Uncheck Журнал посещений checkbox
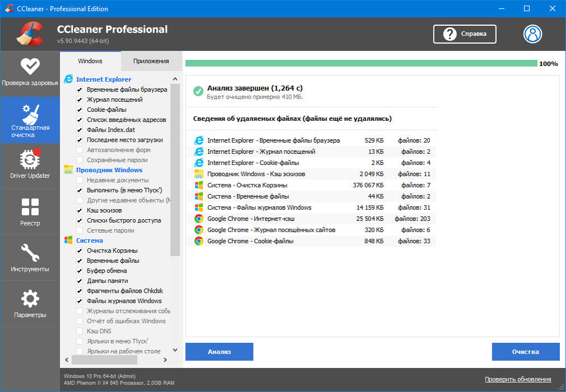This screenshot has width=566, height=392. point(79,100)
